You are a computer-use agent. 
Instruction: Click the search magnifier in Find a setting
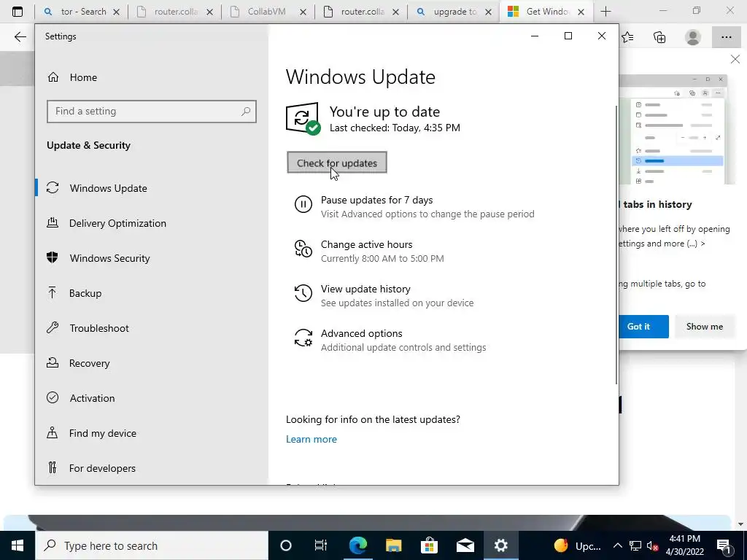pos(246,112)
